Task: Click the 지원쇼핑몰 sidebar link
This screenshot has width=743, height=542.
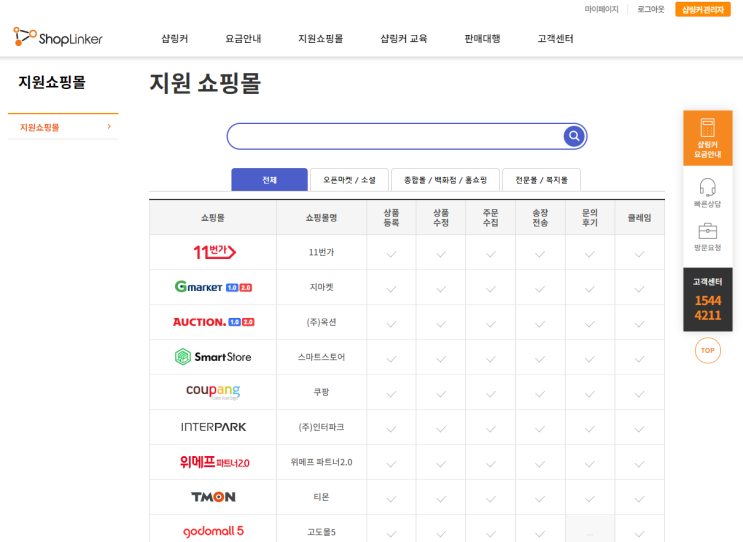Action: click(39, 127)
